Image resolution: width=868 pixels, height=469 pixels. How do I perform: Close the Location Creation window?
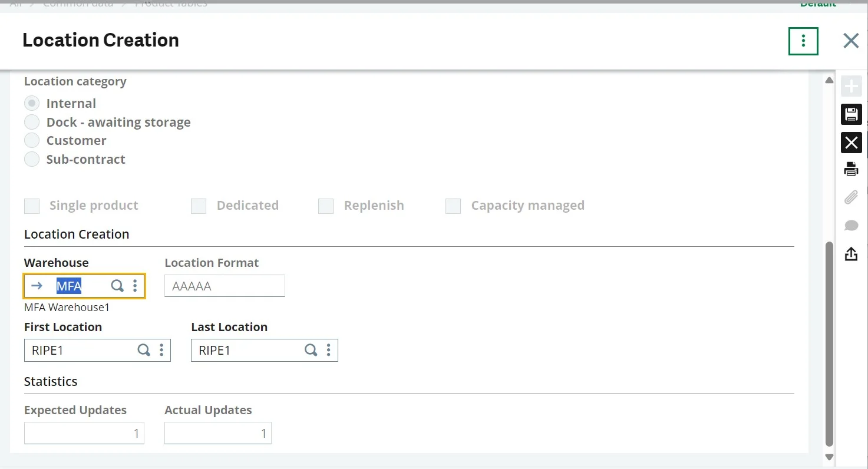coord(851,41)
